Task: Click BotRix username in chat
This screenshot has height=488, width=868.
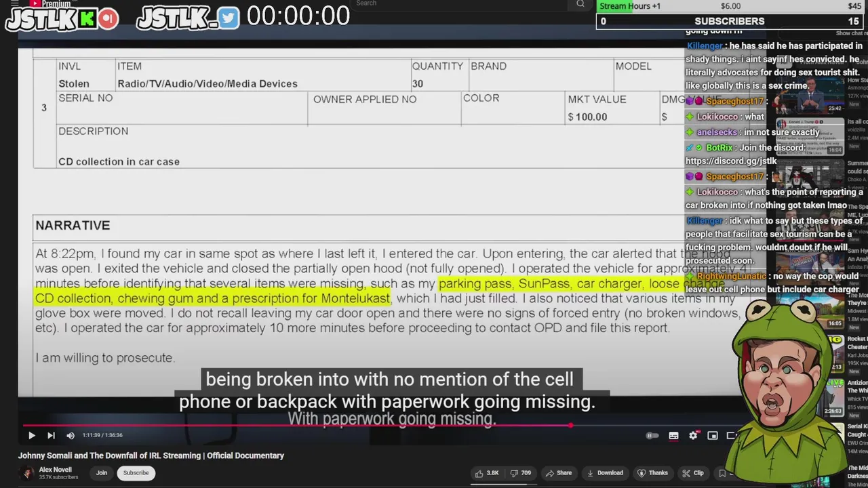Action: (719, 148)
